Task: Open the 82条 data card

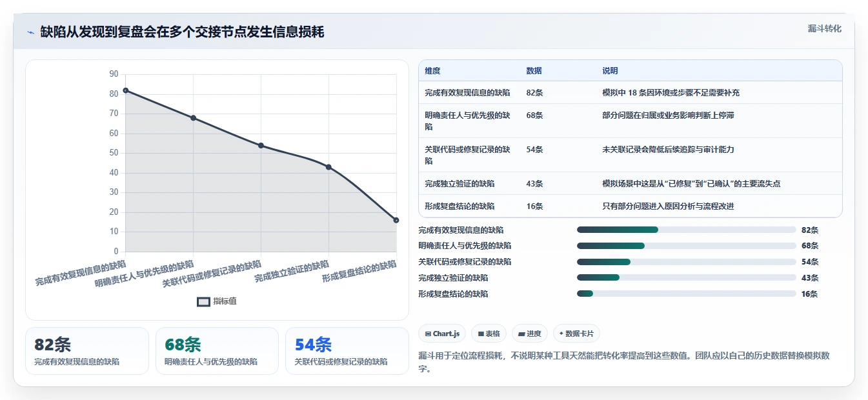Action: tap(87, 351)
